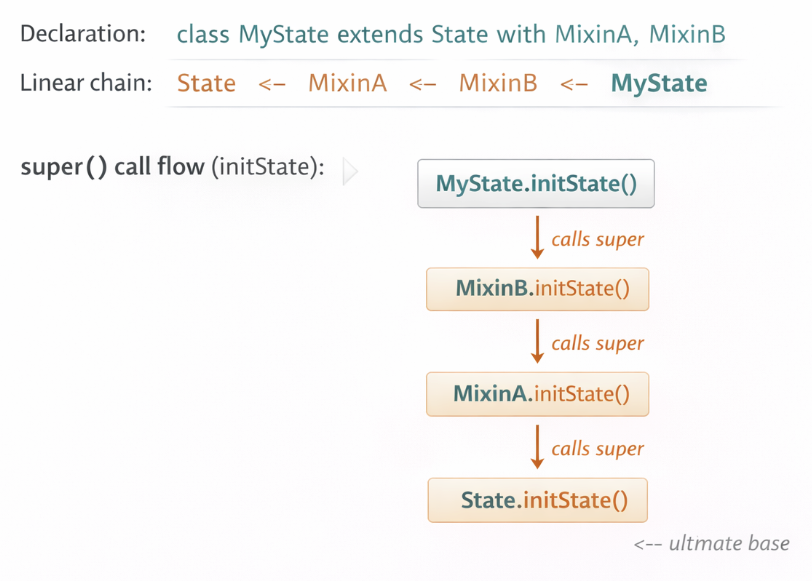Screen dimensions: 812x581
Task: Click the State.initState() box
Action: [x=538, y=500]
